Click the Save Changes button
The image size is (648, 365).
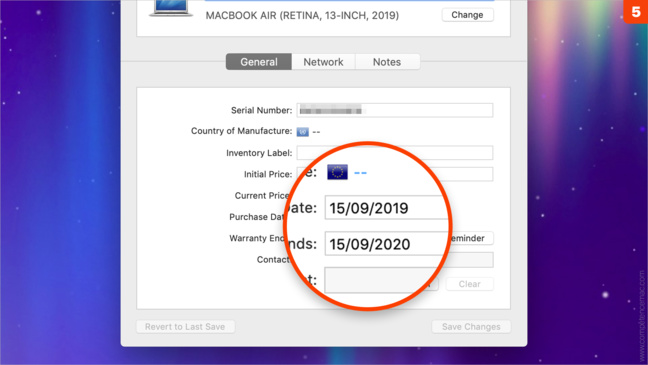[x=471, y=327]
